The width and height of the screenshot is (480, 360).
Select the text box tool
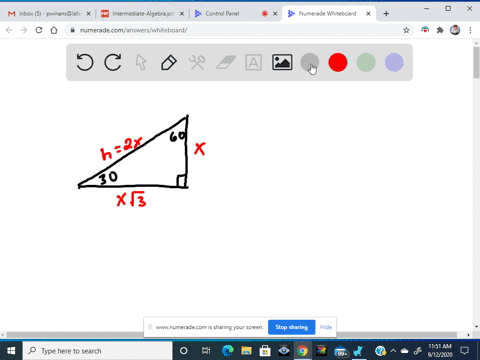click(254, 62)
